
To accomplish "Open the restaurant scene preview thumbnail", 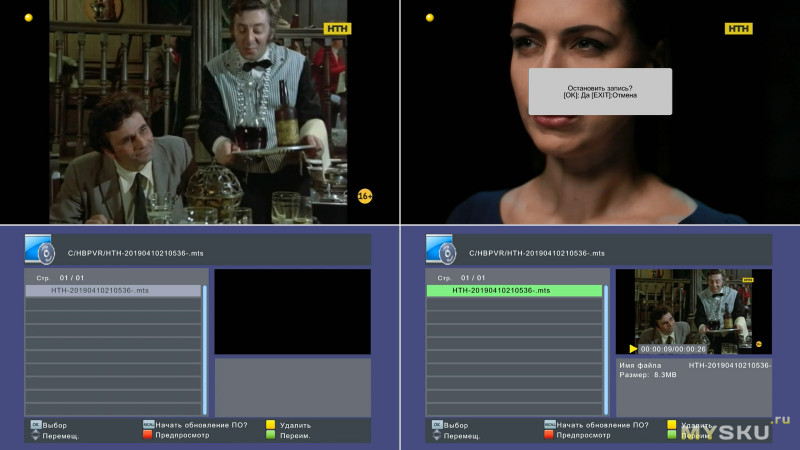I will pyautogui.click(x=694, y=312).
